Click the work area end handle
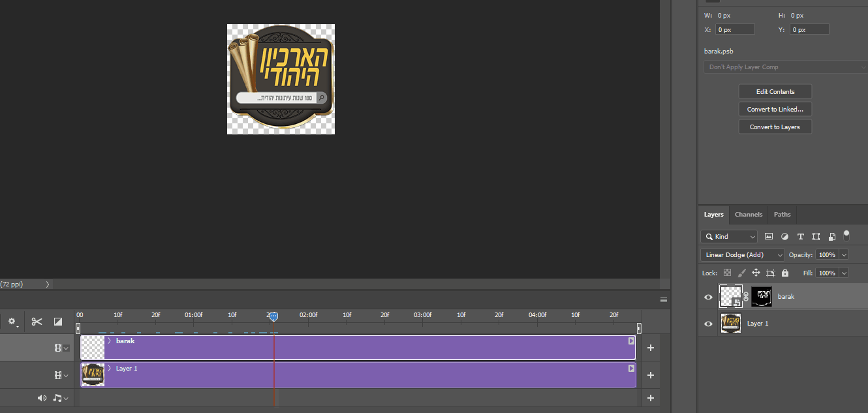Screen dimensions: 868x413 (639, 328)
